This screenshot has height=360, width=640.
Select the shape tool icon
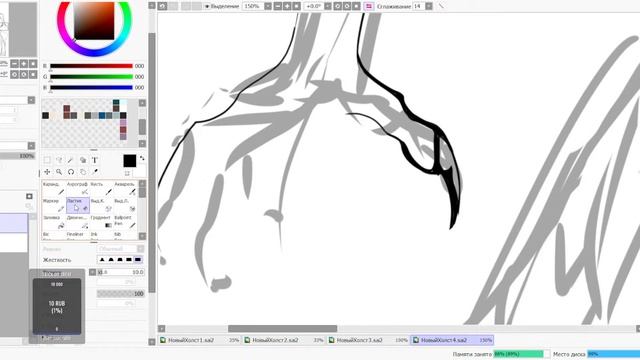(x=83, y=160)
